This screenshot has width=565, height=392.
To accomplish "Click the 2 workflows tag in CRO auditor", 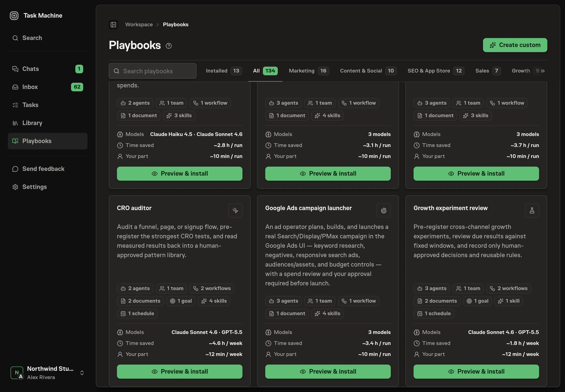I will 212,289.
